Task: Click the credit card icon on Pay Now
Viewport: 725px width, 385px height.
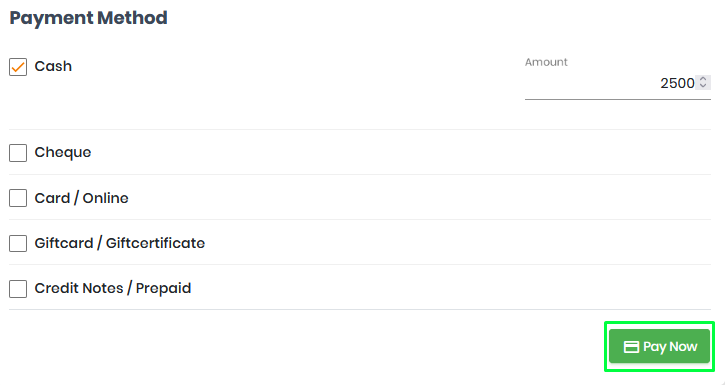Action: pyautogui.click(x=631, y=347)
